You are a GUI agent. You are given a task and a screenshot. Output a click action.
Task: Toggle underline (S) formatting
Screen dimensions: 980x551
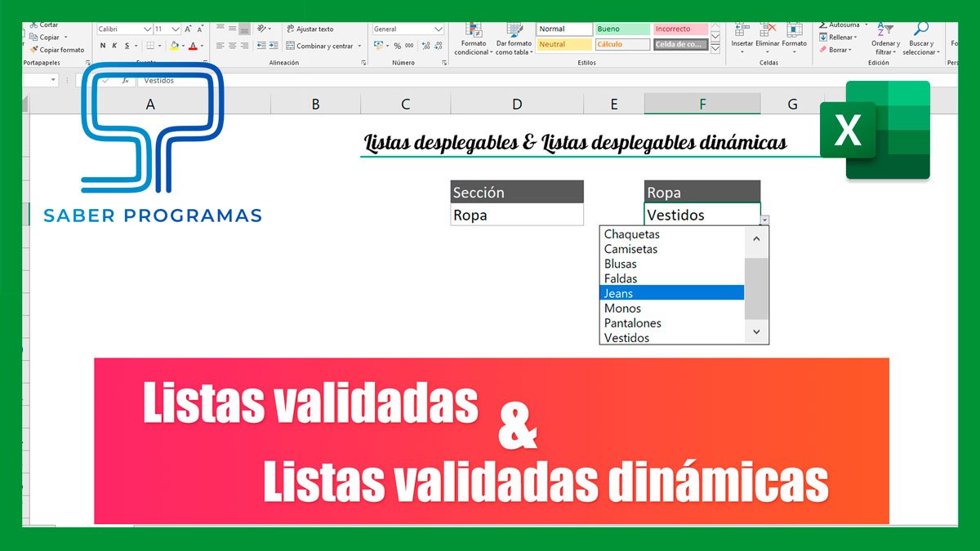click(127, 46)
